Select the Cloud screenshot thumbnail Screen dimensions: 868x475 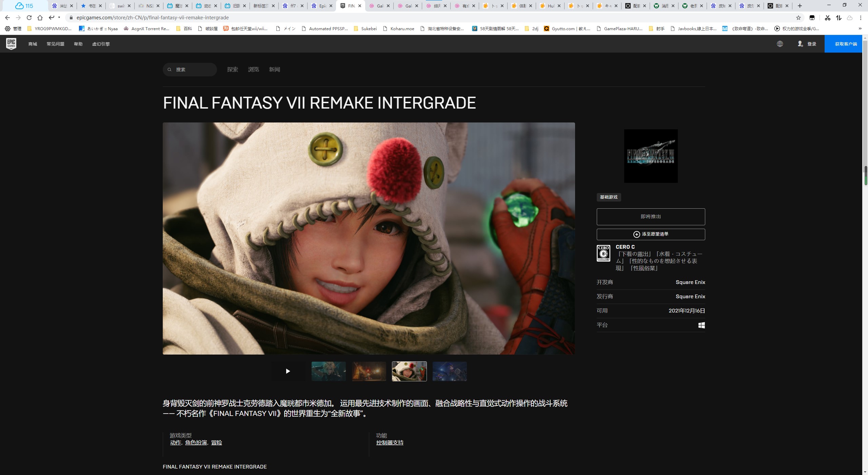click(329, 371)
